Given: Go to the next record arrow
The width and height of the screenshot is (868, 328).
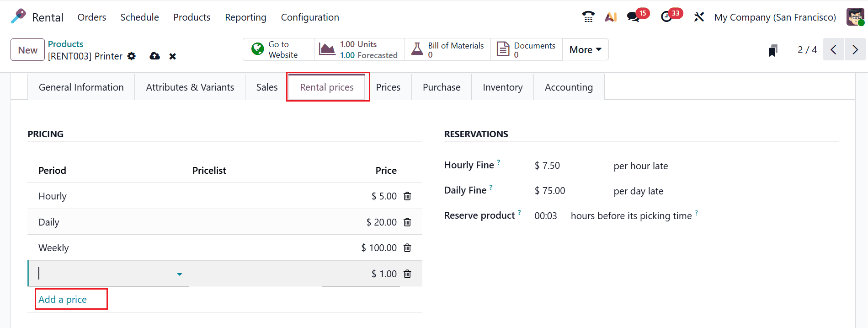Looking at the screenshot, I should [x=855, y=50].
